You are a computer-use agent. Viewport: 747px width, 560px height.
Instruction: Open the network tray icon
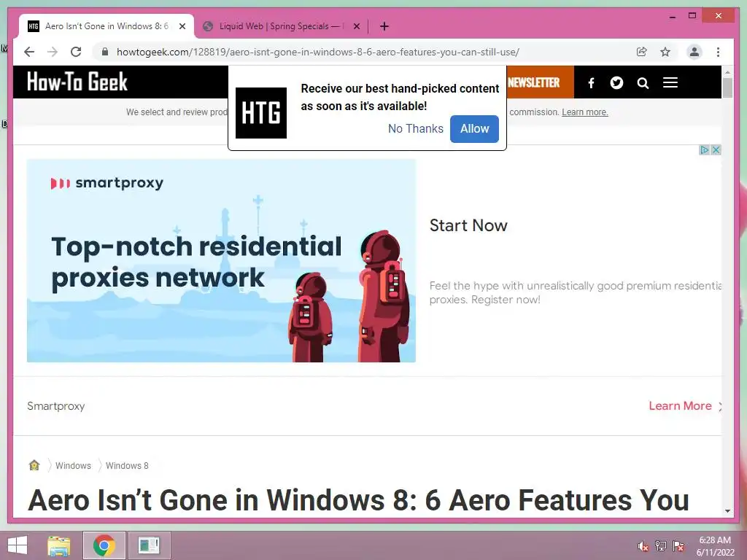click(x=661, y=546)
